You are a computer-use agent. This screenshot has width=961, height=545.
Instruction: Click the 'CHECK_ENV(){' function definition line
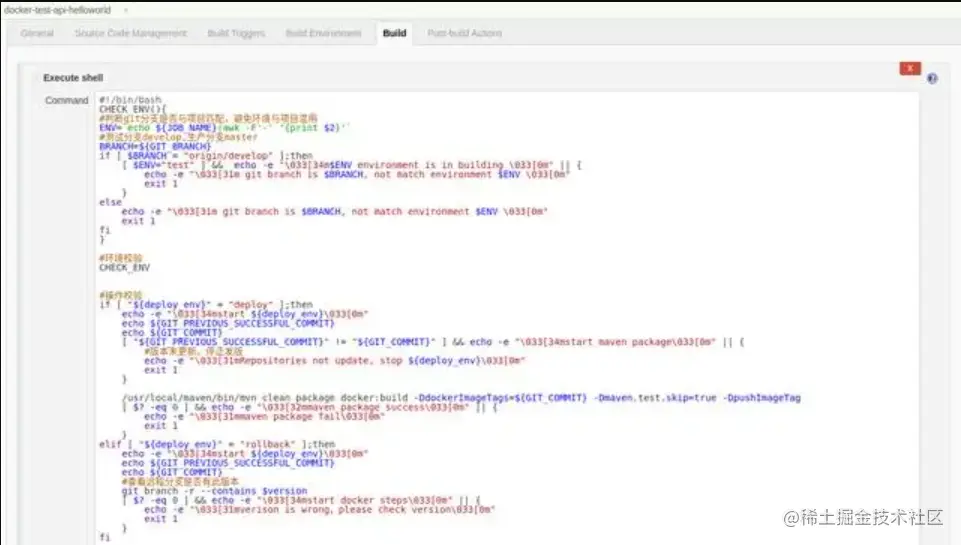tap(132, 109)
